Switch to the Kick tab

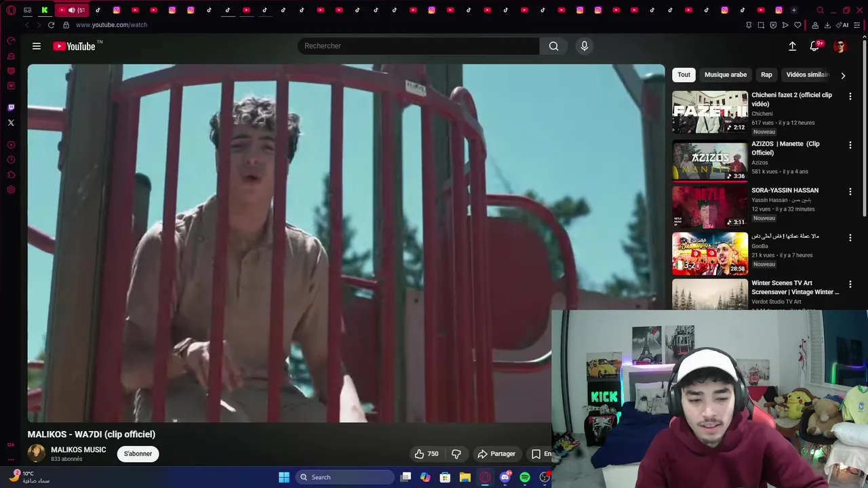click(44, 10)
